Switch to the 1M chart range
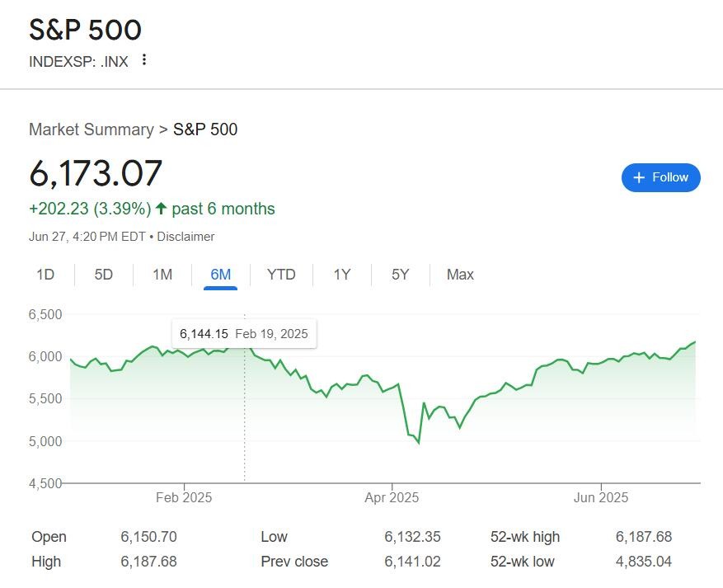Image resolution: width=723 pixels, height=588 pixels. pos(162,275)
